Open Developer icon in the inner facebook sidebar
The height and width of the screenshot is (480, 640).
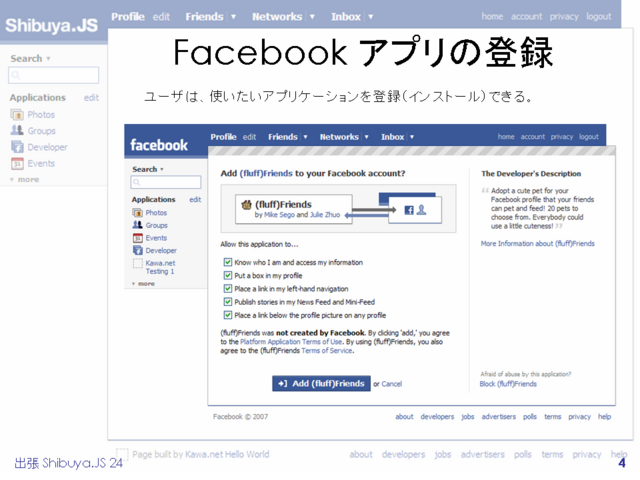137,251
